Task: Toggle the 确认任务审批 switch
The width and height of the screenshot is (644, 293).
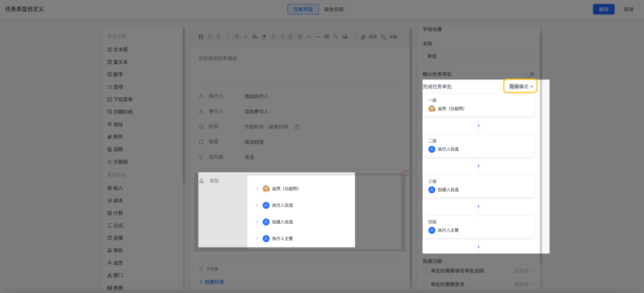Action: click(530, 74)
